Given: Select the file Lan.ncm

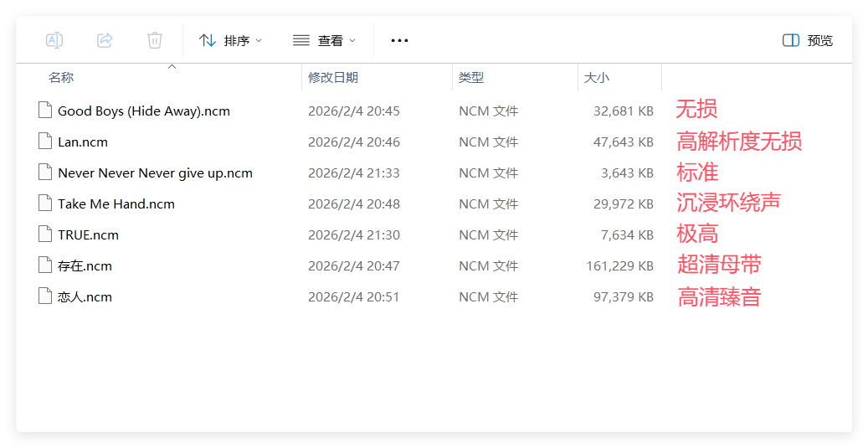Looking at the screenshot, I should pyautogui.click(x=83, y=142).
